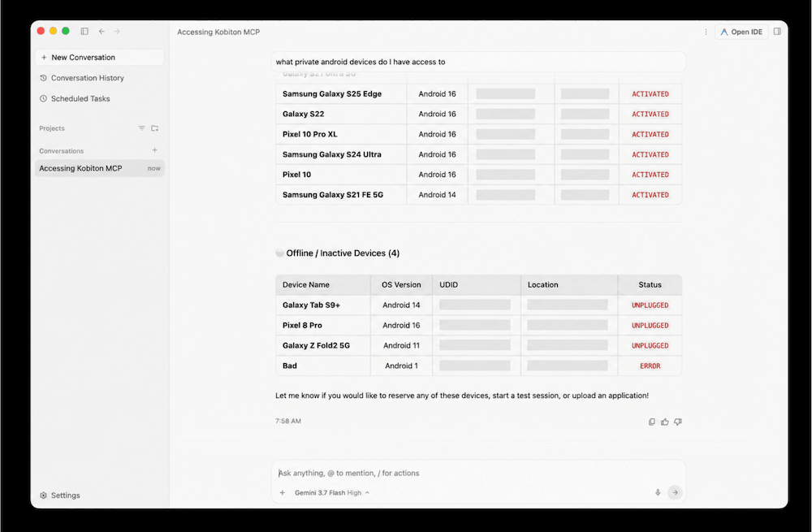812x532 pixels.
Task: Filter projects with the filter icon
Action: [x=141, y=128]
